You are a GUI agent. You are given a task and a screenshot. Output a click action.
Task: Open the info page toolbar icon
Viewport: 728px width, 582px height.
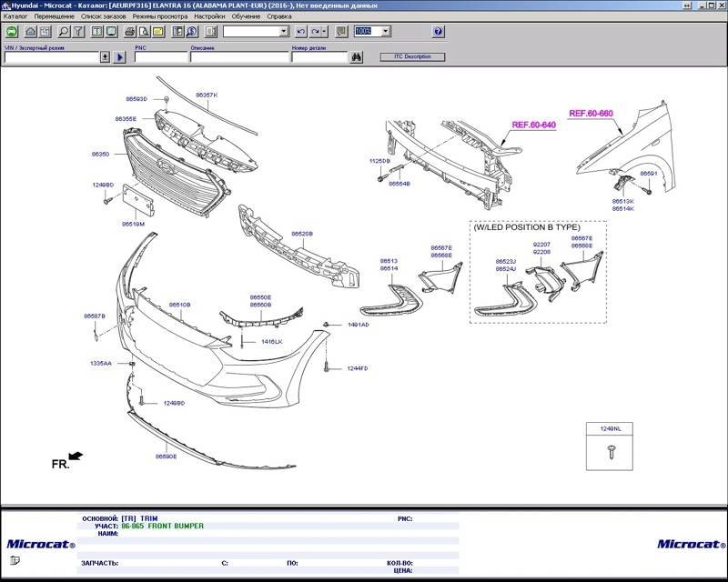point(96,32)
